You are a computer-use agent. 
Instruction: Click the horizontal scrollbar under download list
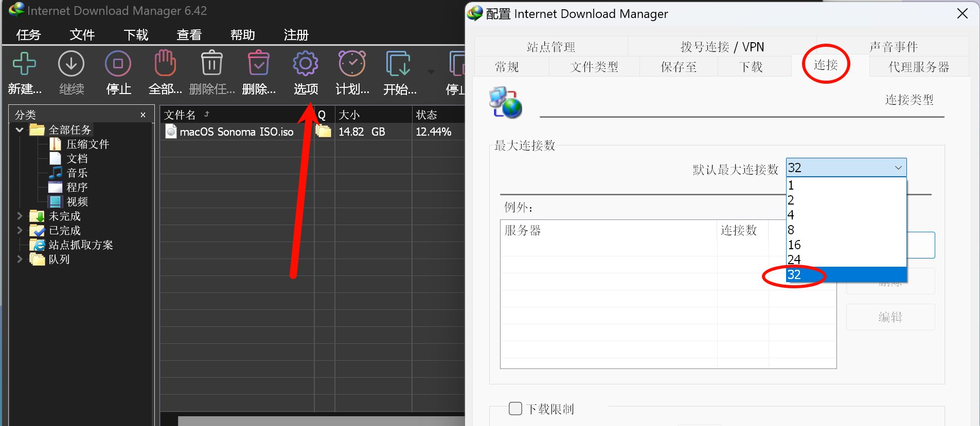[x=321, y=421]
